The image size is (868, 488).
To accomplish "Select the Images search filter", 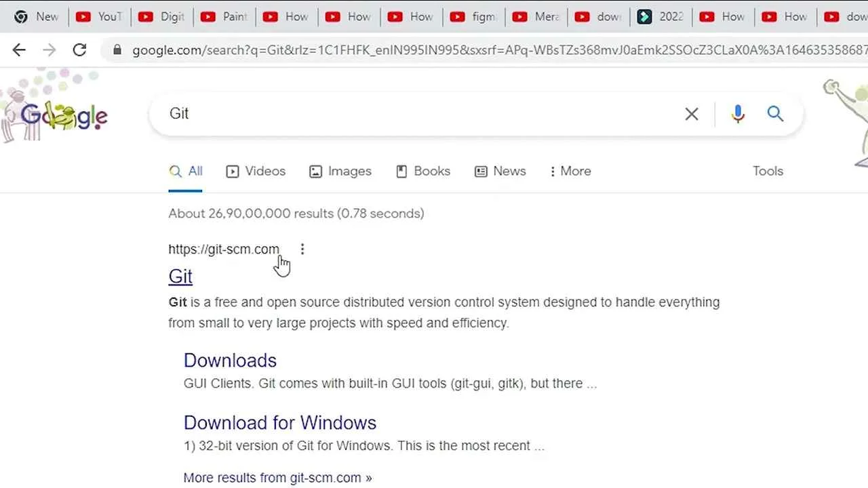I will [340, 171].
